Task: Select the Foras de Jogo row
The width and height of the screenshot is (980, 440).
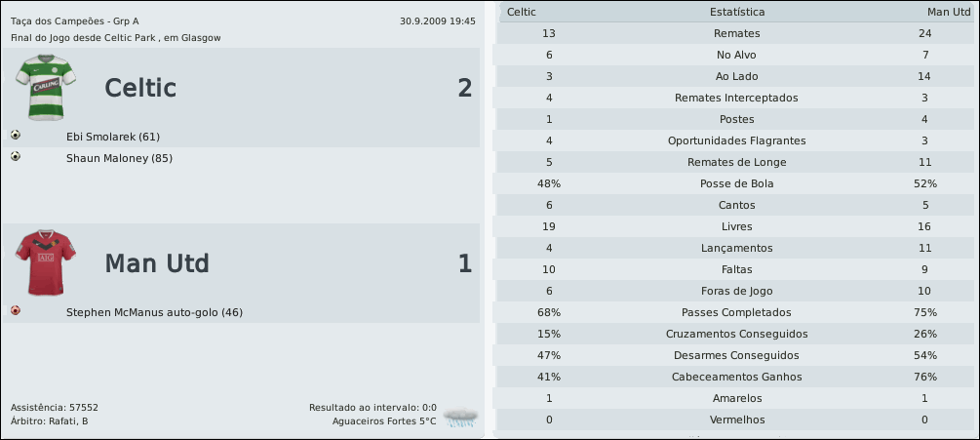Action: tap(736, 291)
